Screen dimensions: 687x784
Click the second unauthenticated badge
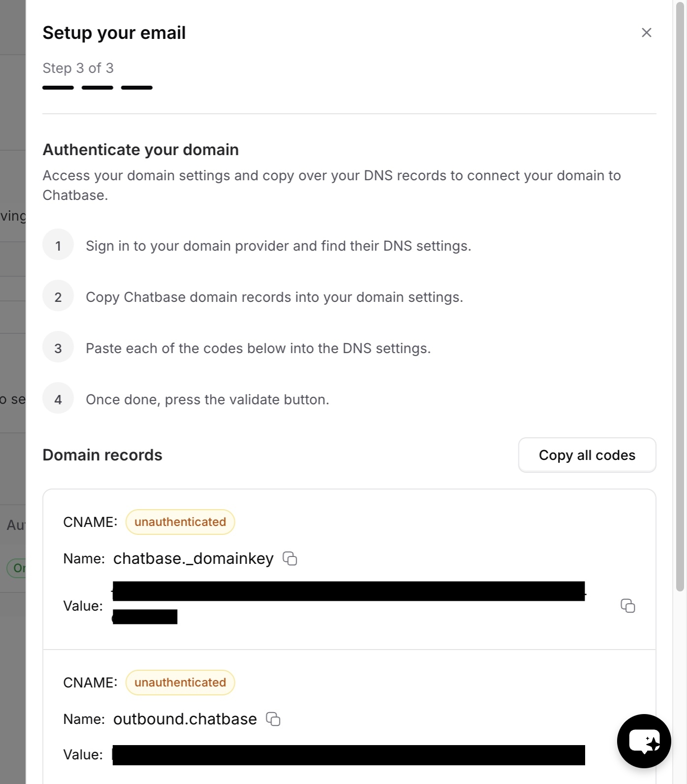(x=180, y=683)
